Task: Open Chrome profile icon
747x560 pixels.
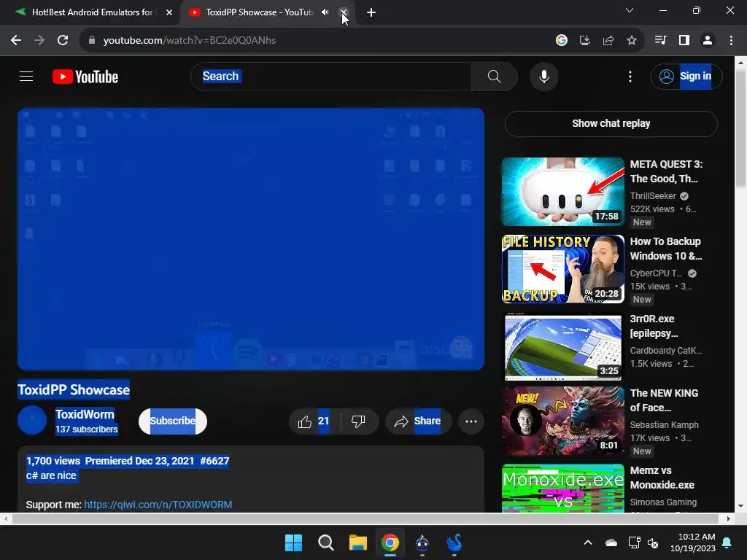Action: pyautogui.click(x=708, y=41)
